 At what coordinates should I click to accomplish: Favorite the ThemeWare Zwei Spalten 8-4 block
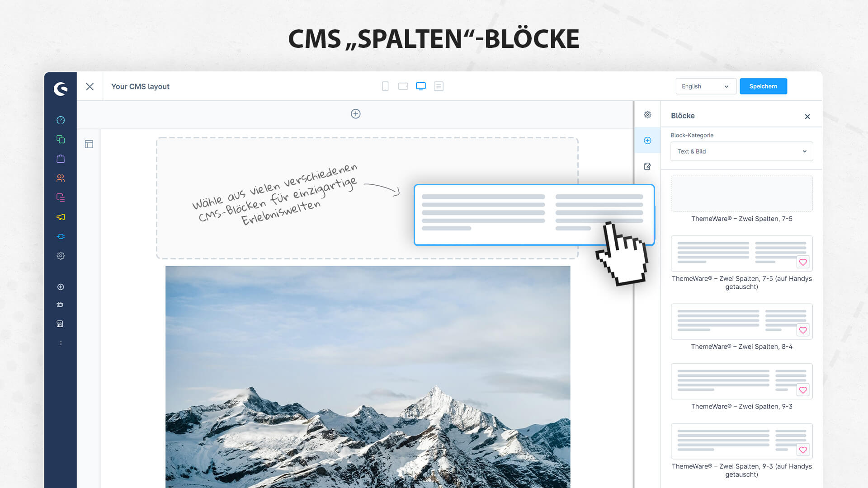tap(804, 330)
